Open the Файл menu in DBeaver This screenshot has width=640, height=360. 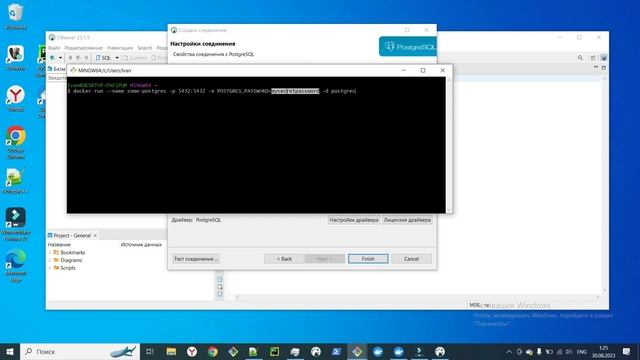54,48
